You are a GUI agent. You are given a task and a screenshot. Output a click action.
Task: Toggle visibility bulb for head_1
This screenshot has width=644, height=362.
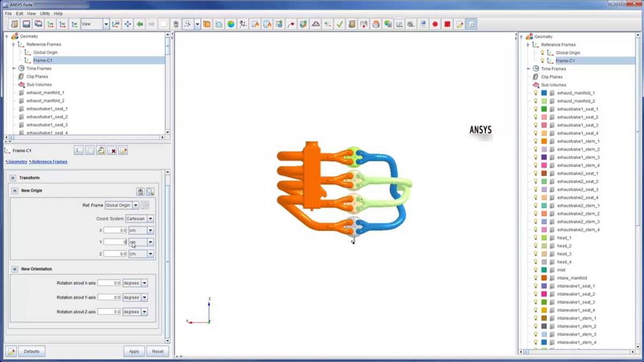point(535,238)
